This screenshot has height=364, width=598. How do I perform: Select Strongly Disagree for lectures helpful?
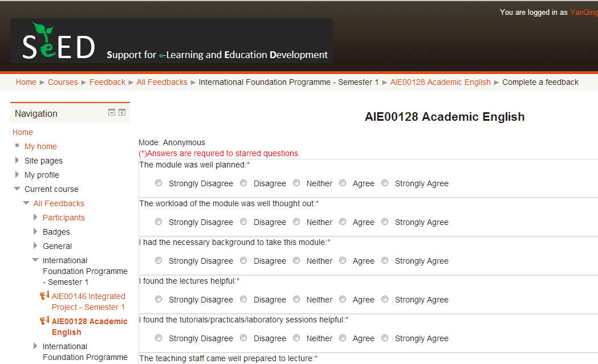158,300
